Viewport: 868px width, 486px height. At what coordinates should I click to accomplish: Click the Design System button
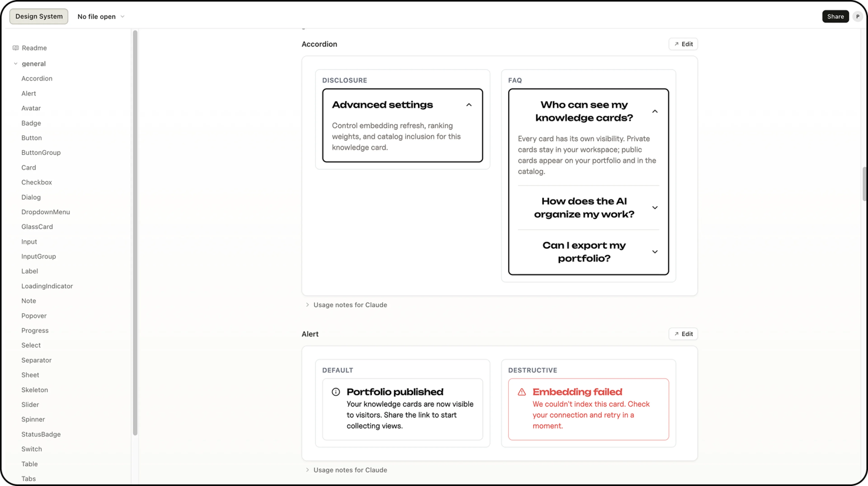point(39,17)
